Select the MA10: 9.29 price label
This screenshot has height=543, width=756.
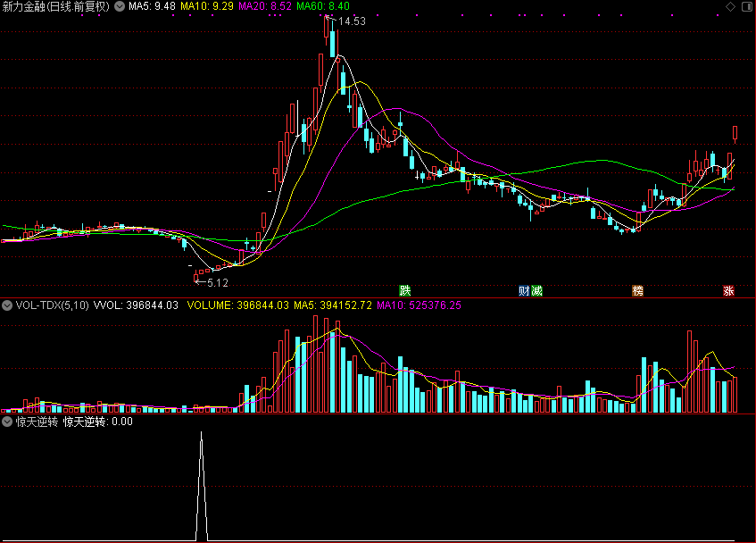tap(207, 6)
